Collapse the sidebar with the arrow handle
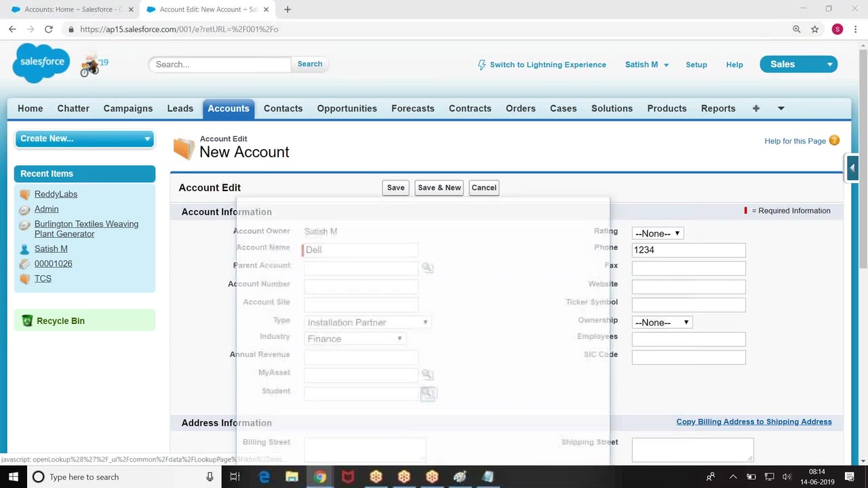The width and height of the screenshot is (868, 488). point(852,167)
